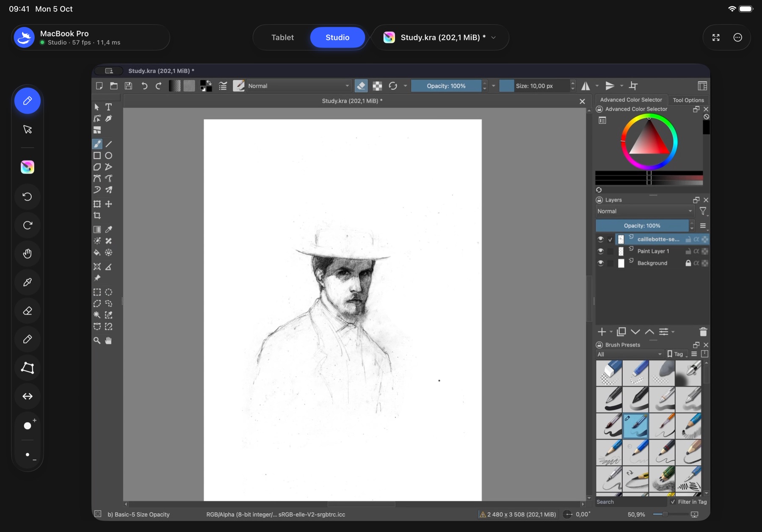The width and height of the screenshot is (762, 532).
Task: Adjust the layer Opacity 100% slider
Action: (642, 226)
